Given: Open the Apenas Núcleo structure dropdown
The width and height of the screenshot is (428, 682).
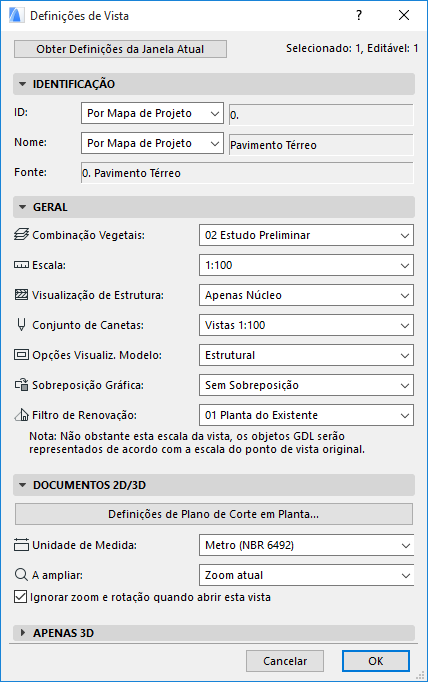Looking at the screenshot, I should click(306, 295).
